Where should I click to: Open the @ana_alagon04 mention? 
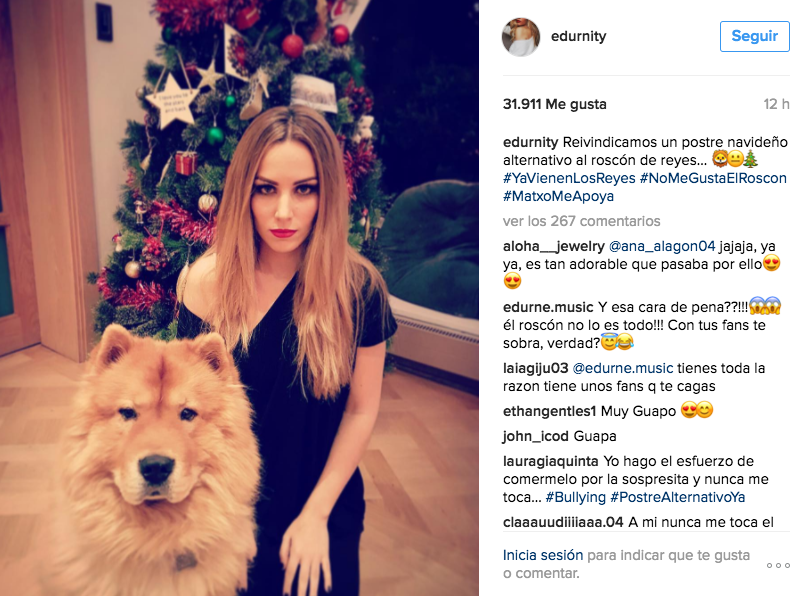(x=662, y=247)
